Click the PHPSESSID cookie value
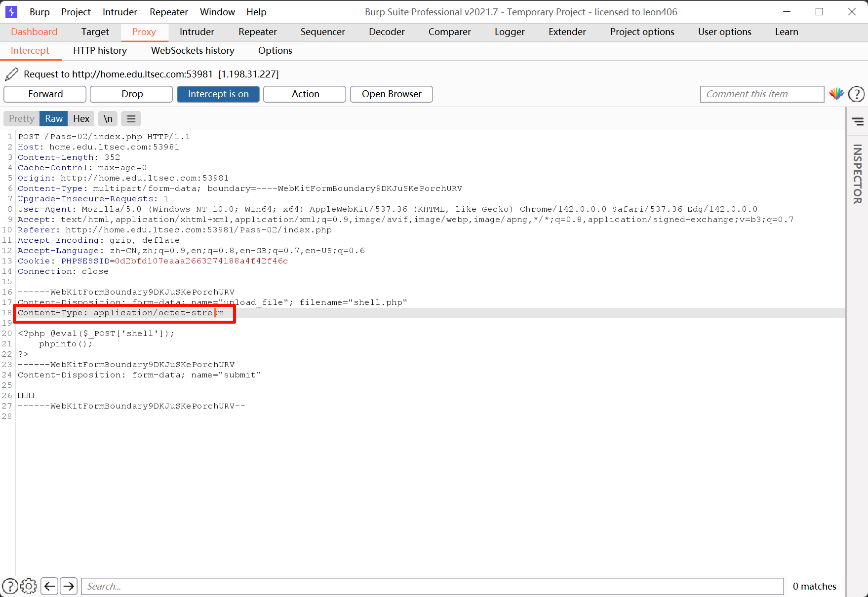 pos(201,261)
